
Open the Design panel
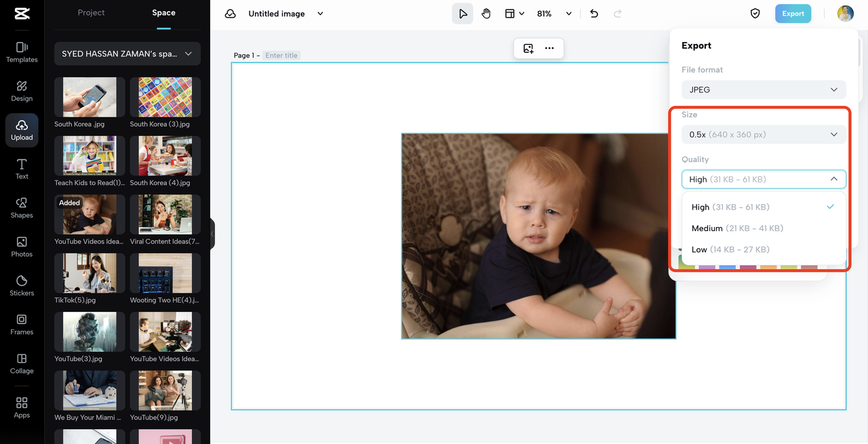(22, 91)
